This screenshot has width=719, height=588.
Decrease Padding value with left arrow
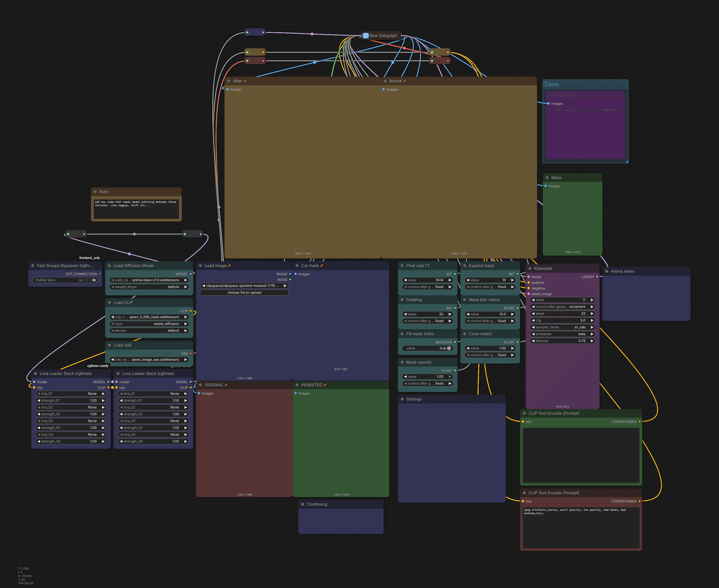[405, 314]
